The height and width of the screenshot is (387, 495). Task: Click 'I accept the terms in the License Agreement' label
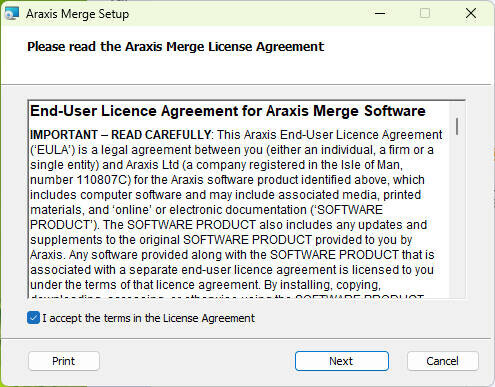148,318
